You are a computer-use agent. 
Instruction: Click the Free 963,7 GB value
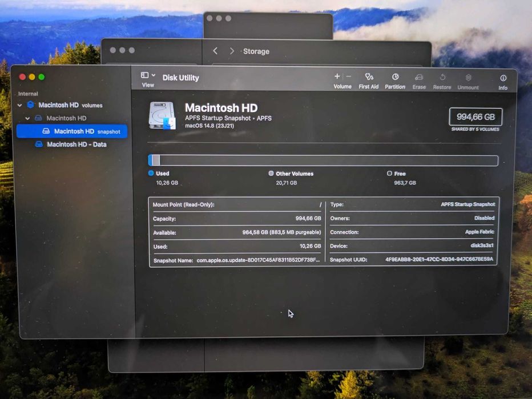click(405, 183)
